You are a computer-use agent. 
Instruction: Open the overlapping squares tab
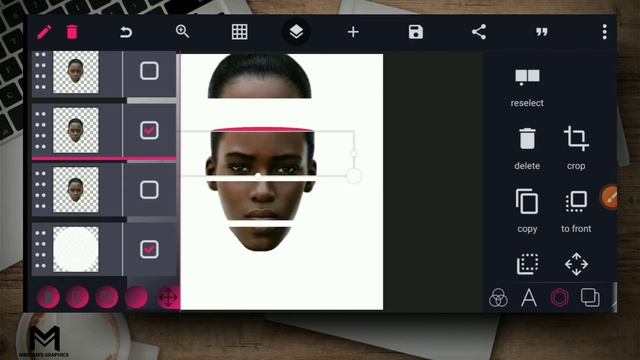590,298
